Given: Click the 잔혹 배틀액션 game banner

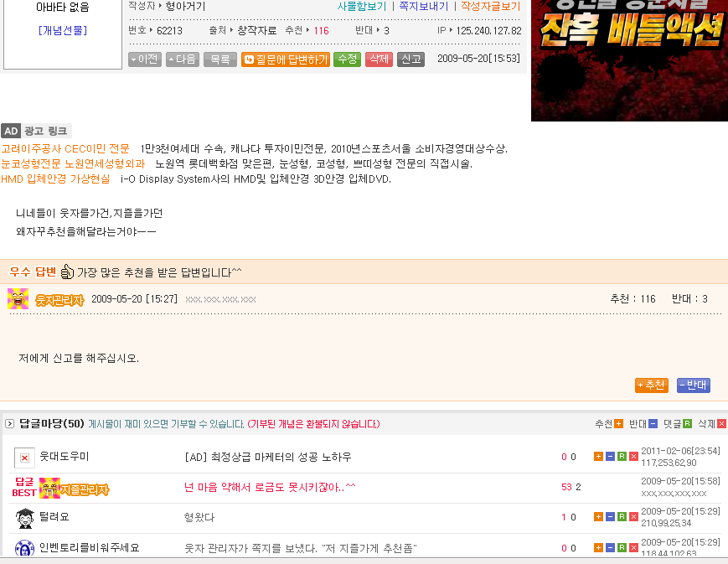Looking at the screenshot, I should pyautogui.click(x=630, y=60).
